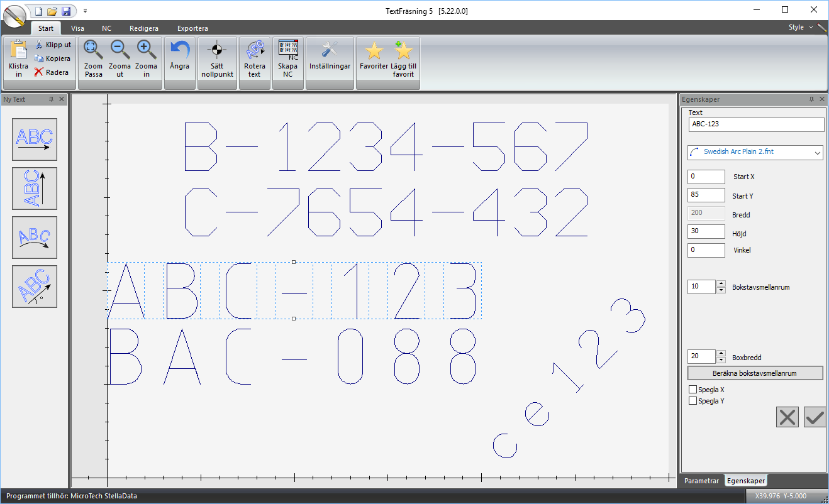The height and width of the screenshot is (504, 829).
Task: Close the Ny Text panel
Action: tap(62, 99)
